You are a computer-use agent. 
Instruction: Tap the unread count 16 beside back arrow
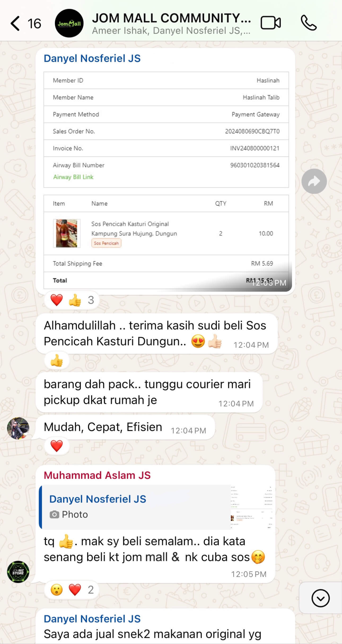[34, 24]
